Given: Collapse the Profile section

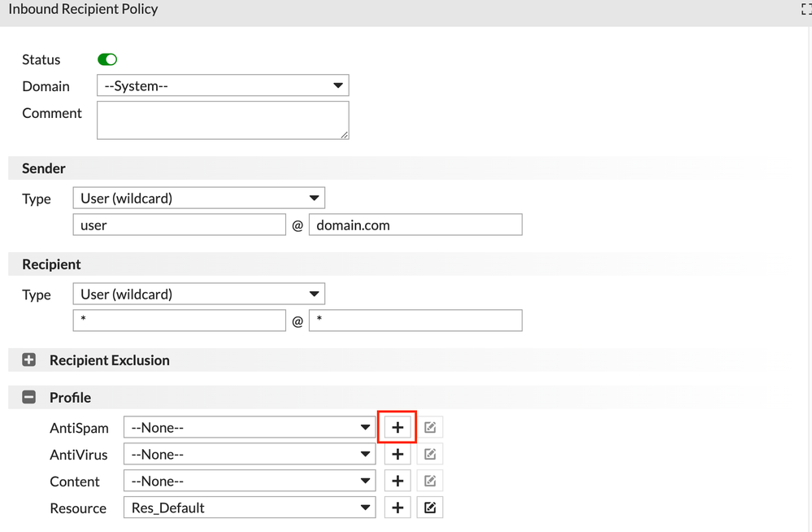Looking at the screenshot, I should 29,397.
